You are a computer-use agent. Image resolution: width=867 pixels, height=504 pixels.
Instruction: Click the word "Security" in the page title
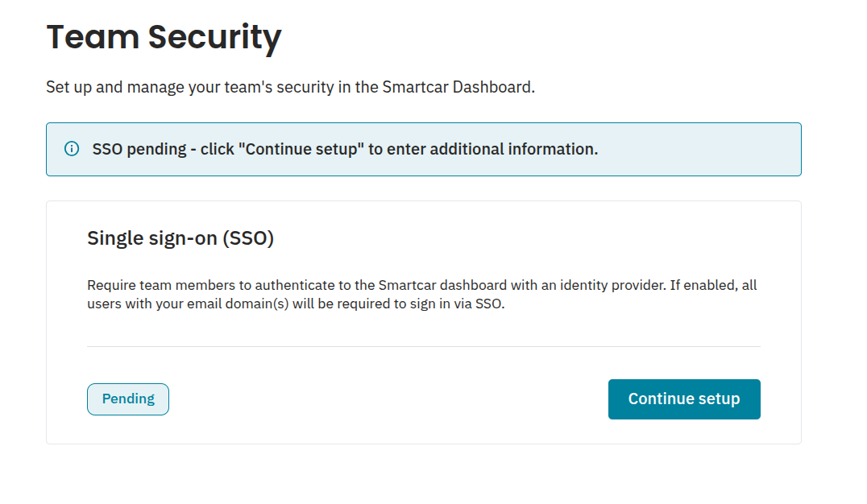(x=215, y=38)
